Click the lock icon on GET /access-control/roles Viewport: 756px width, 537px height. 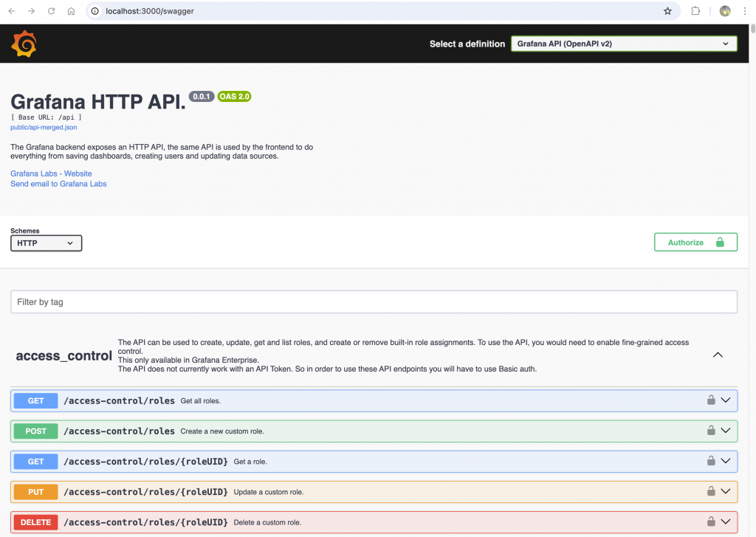point(711,400)
